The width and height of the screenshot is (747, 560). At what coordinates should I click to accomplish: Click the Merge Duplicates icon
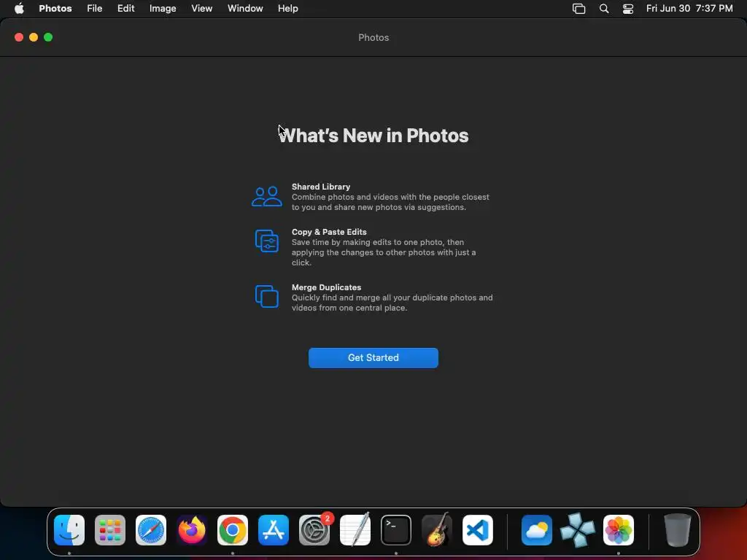tap(267, 296)
